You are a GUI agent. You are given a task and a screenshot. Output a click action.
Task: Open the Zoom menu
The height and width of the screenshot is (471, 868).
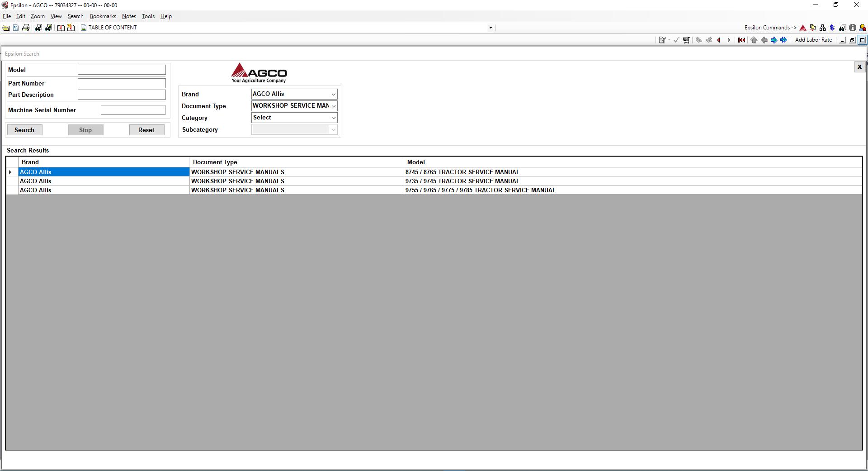coord(38,16)
